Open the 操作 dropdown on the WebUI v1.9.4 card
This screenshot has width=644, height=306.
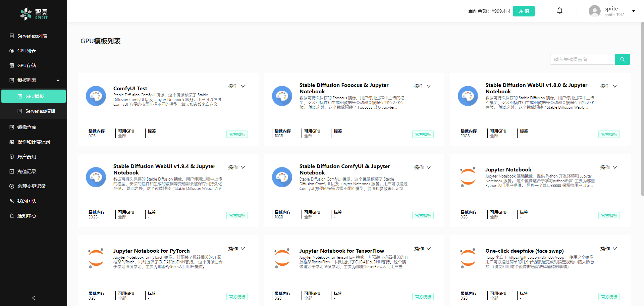[x=236, y=167]
